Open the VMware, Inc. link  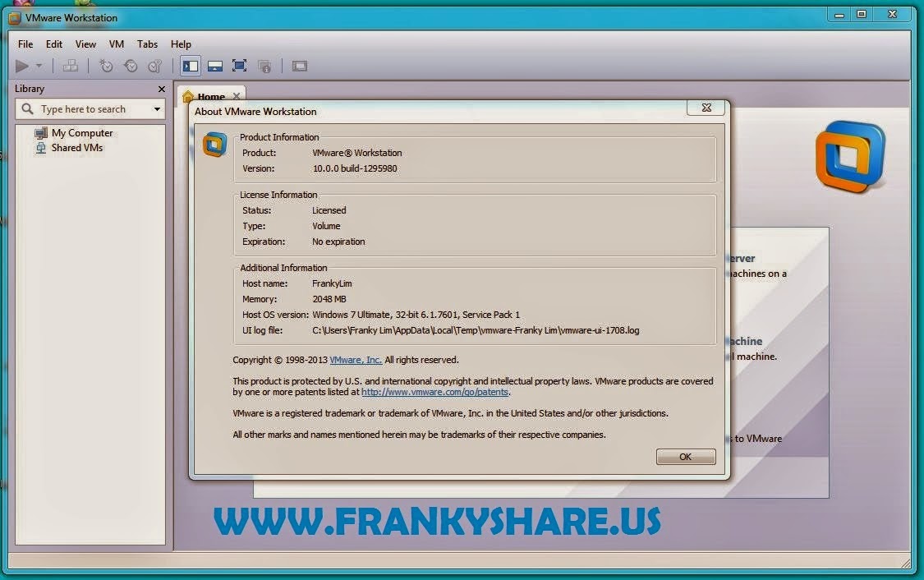[356, 360]
